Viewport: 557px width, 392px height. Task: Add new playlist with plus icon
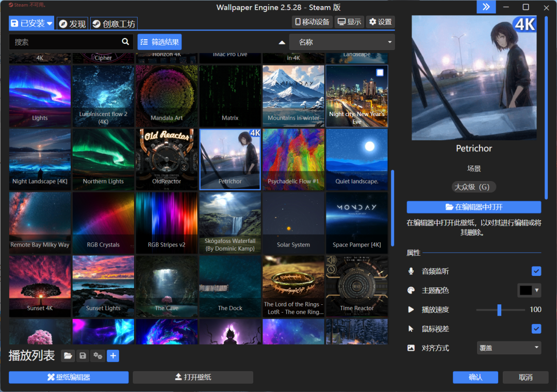tap(113, 356)
